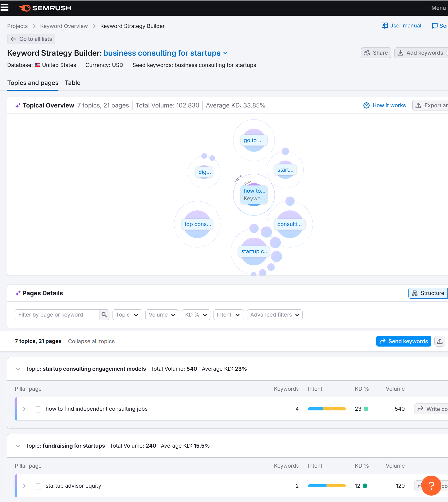Viewport: 448px width, 502px height.
Task: Click the search magnifier in the filter field
Action: 104,314
